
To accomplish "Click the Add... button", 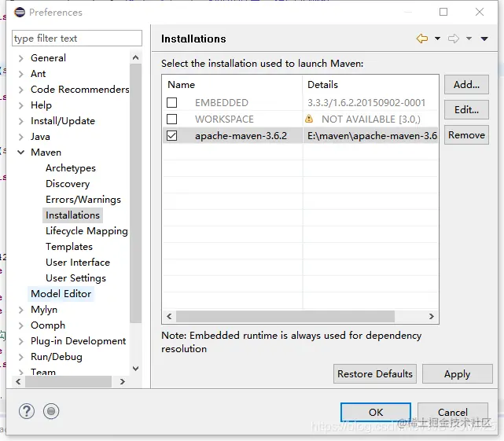I will (466, 85).
